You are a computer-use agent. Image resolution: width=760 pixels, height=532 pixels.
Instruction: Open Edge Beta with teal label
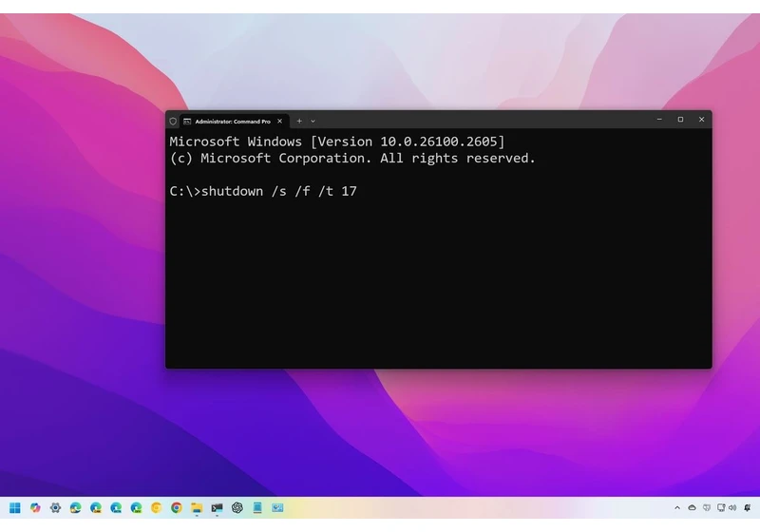point(116,507)
